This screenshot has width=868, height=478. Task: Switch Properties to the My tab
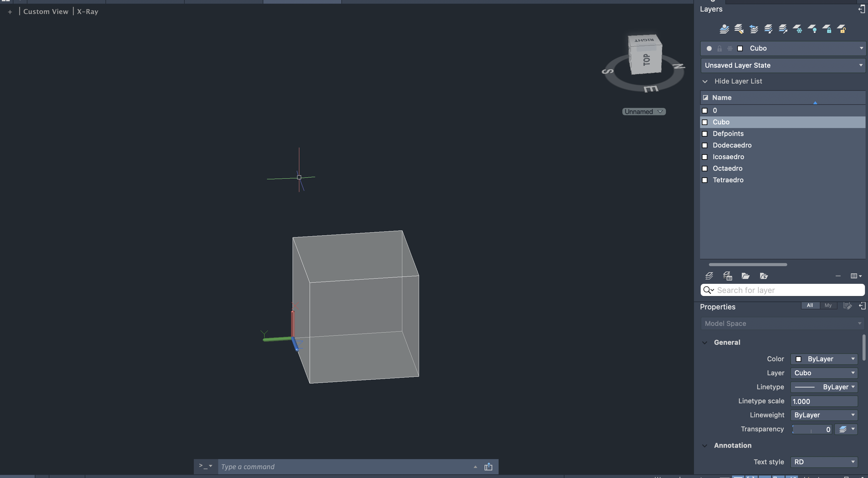click(x=828, y=305)
